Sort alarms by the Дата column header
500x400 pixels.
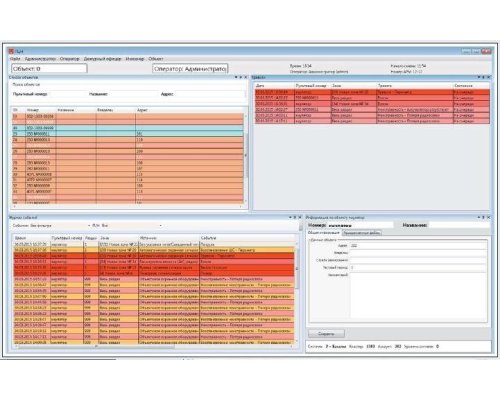[x=261, y=86]
